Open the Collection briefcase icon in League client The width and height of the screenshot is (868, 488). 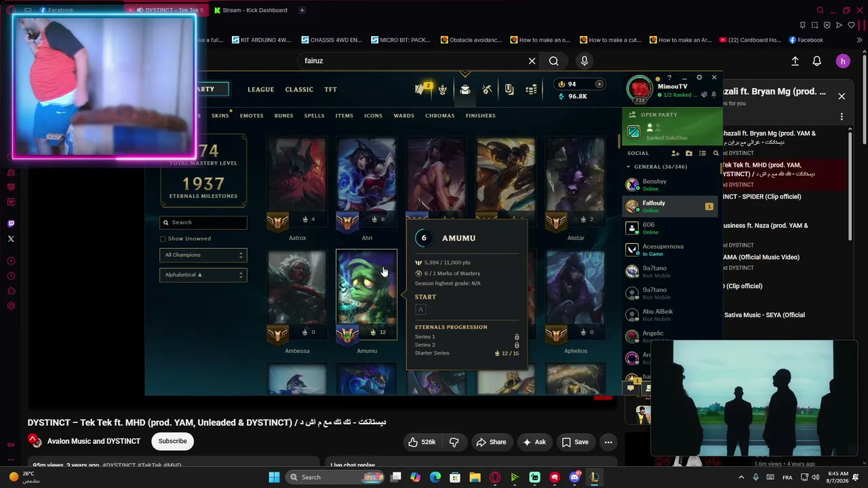click(x=465, y=89)
